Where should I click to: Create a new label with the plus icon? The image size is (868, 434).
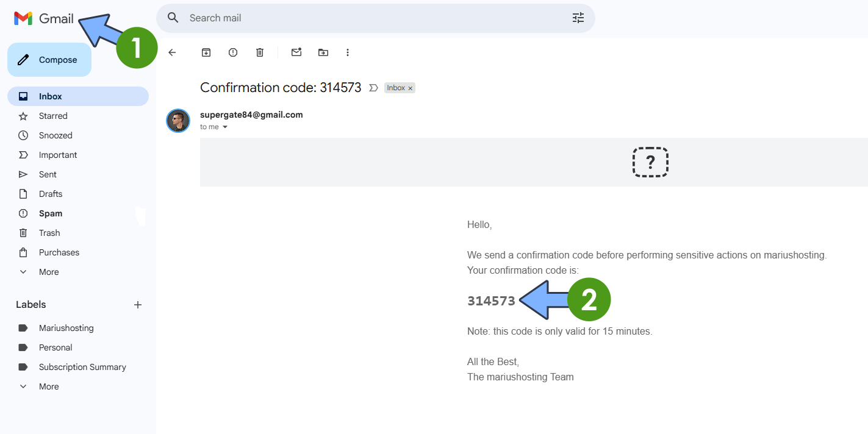[x=138, y=305]
